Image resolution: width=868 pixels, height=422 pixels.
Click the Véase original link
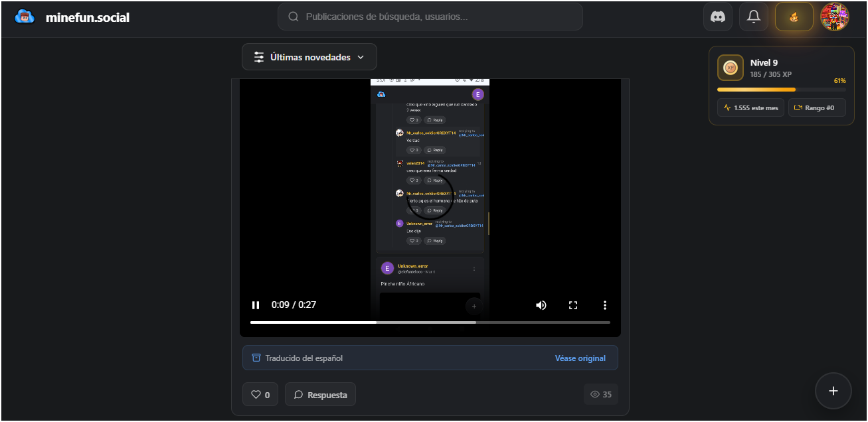(x=580, y=358)
